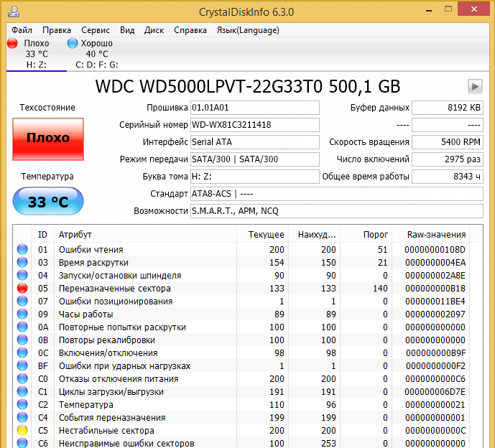This screenshot has height=448, width=495.
Task: Select the Переназначенные сектора attribute name
Action: (x=115, y=289)
